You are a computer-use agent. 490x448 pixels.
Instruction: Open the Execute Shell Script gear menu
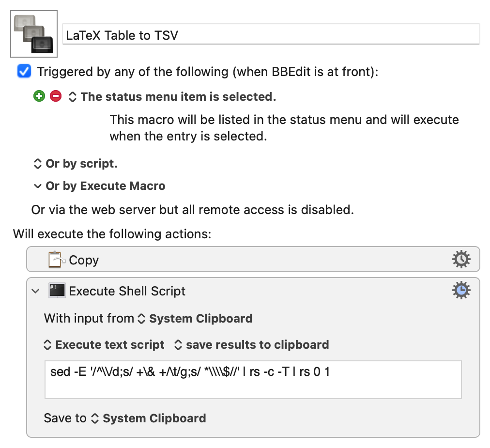click(x=460, y=290)
